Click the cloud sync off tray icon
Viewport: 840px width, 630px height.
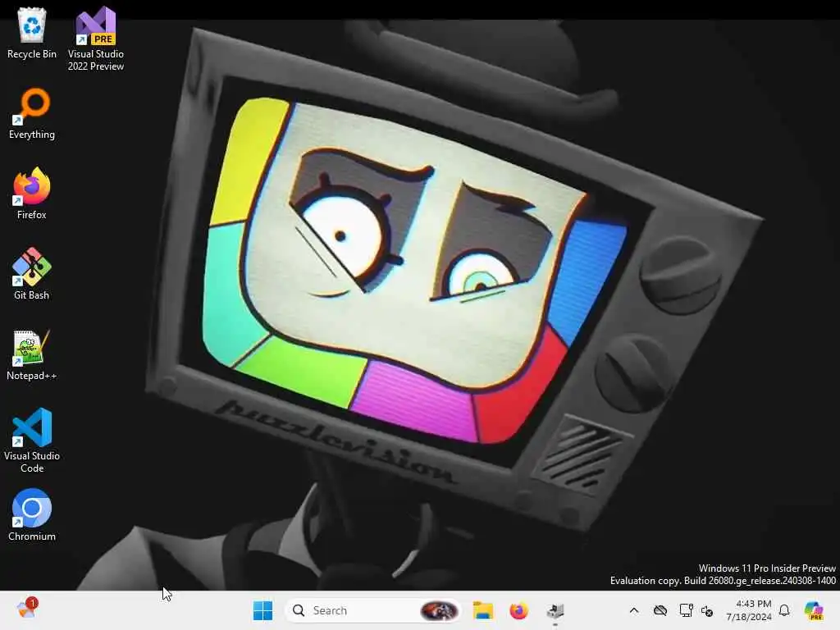coord(660,610)
